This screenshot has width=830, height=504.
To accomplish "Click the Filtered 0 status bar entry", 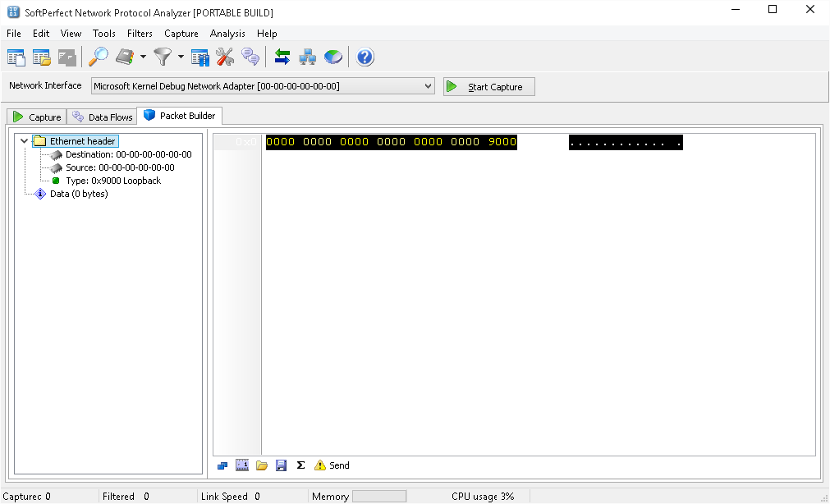I will [126, 497].
